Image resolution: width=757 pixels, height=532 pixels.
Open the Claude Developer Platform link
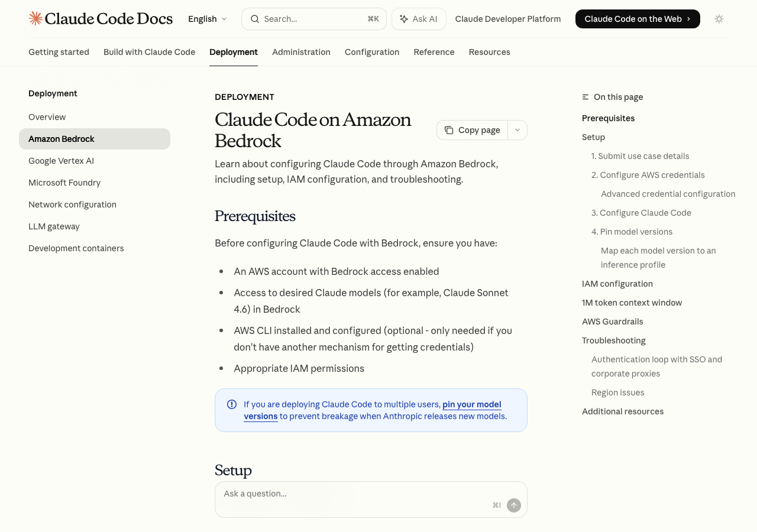(x=507, y=19)
